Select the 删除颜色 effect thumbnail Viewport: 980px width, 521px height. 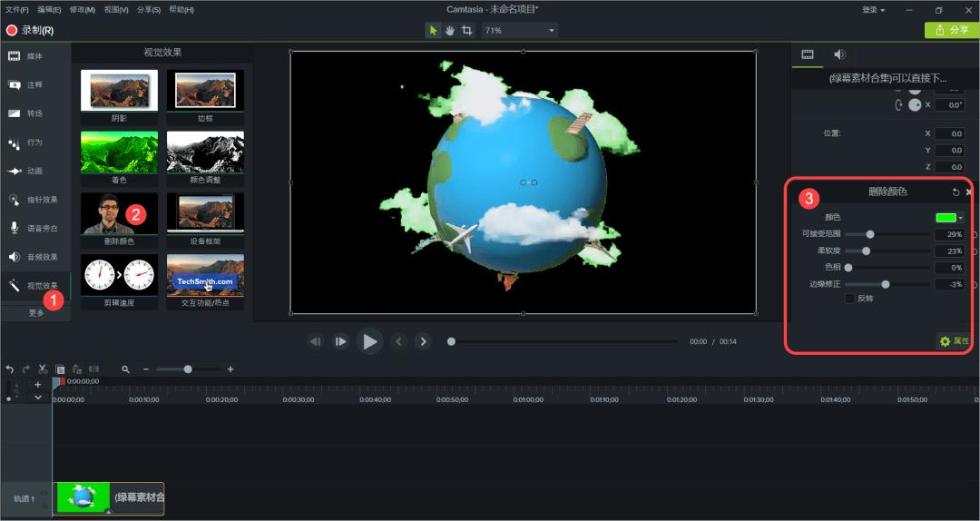pyautogui.click(x=119, y=214)
